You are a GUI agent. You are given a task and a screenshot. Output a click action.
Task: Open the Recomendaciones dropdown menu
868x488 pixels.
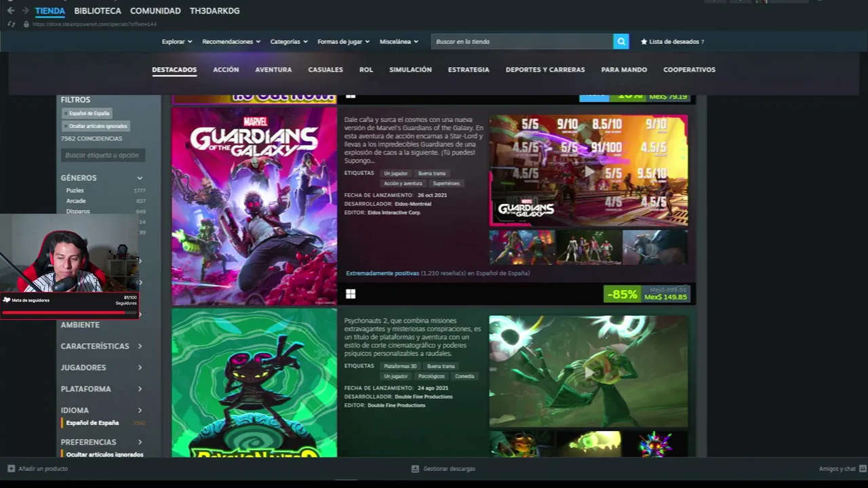coord(231,42)
